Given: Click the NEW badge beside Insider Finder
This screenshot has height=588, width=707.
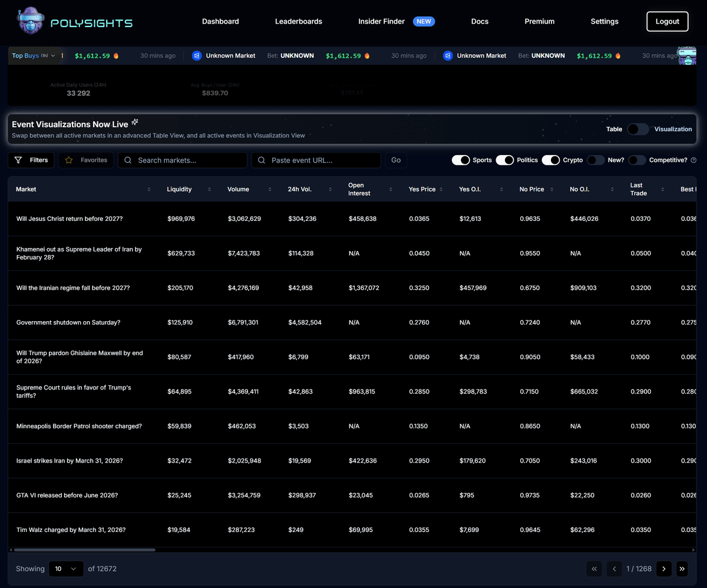Looking at the screenshot, I should point(424,21).
